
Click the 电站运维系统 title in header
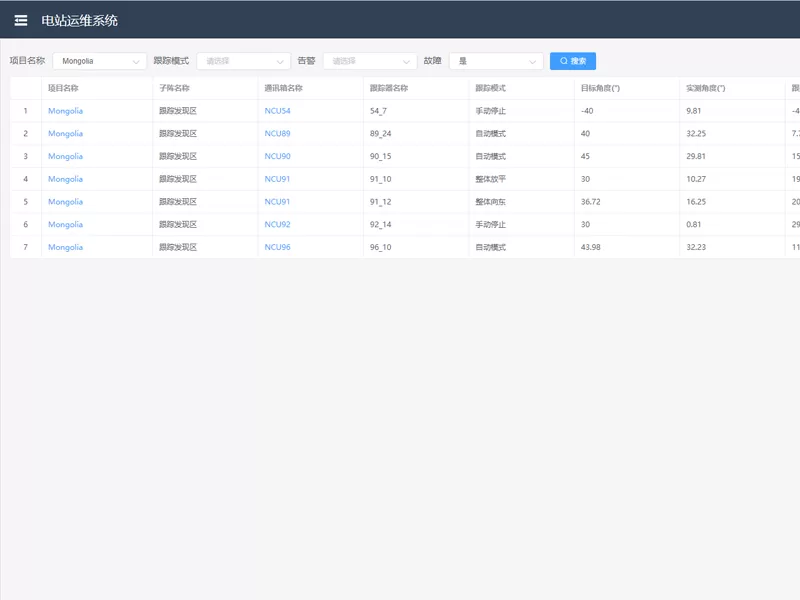point(79,20)
